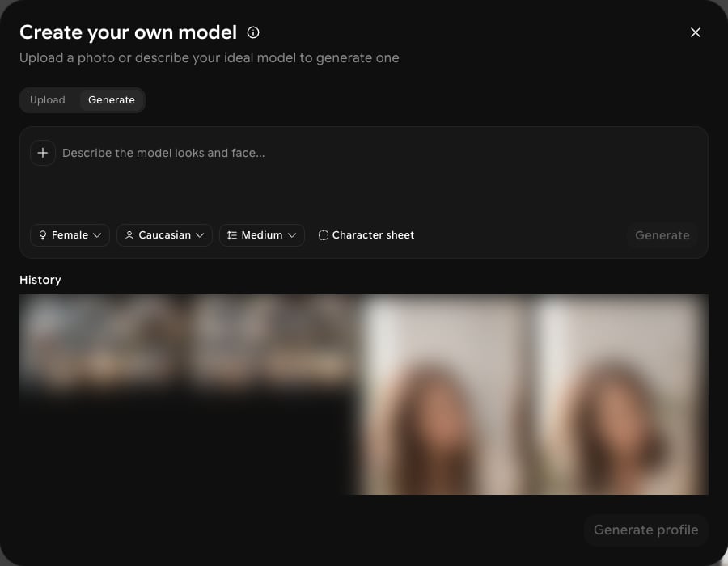The image size is (728, 566).
Task: Click the Upload a photo subtitle text
Action: tap(210, 58)
